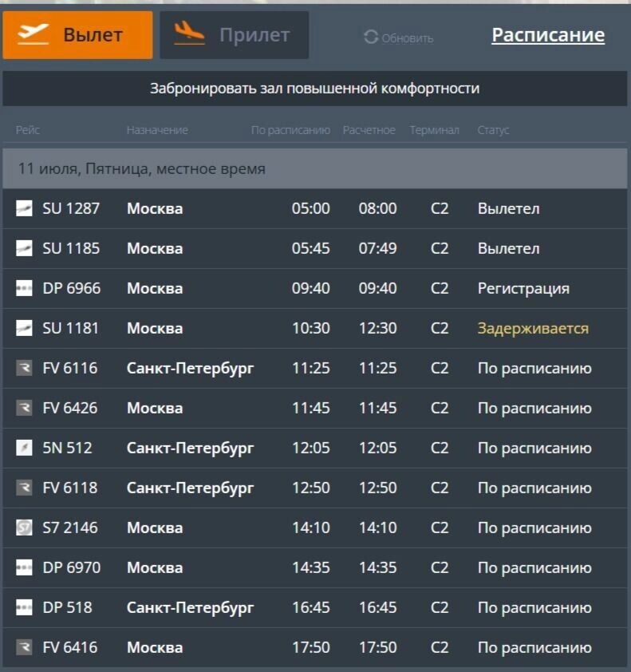Open the Расписание schedule page

tap(547, 34)
